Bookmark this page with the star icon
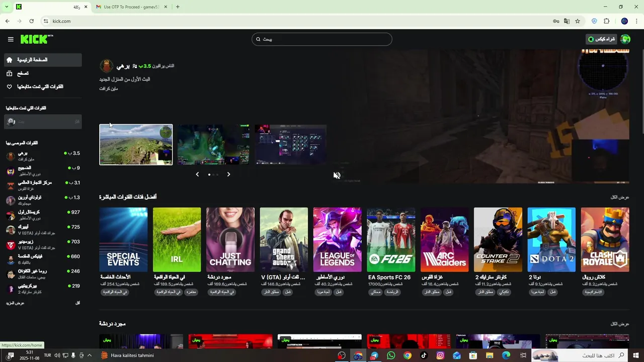Screen dimensions: 644x362 point(578,21)
